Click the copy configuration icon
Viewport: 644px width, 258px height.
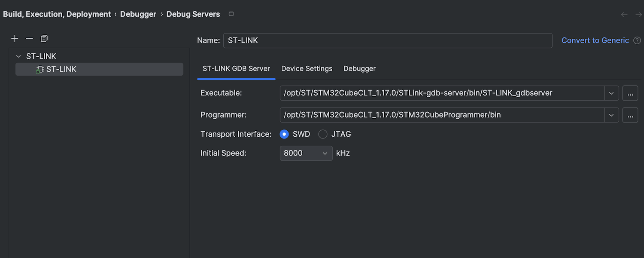(x=44, y=39)
